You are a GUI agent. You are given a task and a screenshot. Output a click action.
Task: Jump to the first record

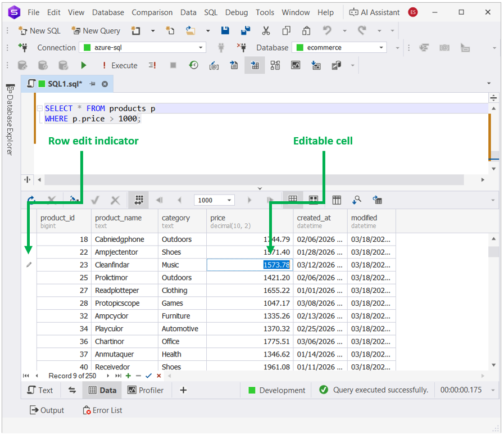[x=26, y=376]
